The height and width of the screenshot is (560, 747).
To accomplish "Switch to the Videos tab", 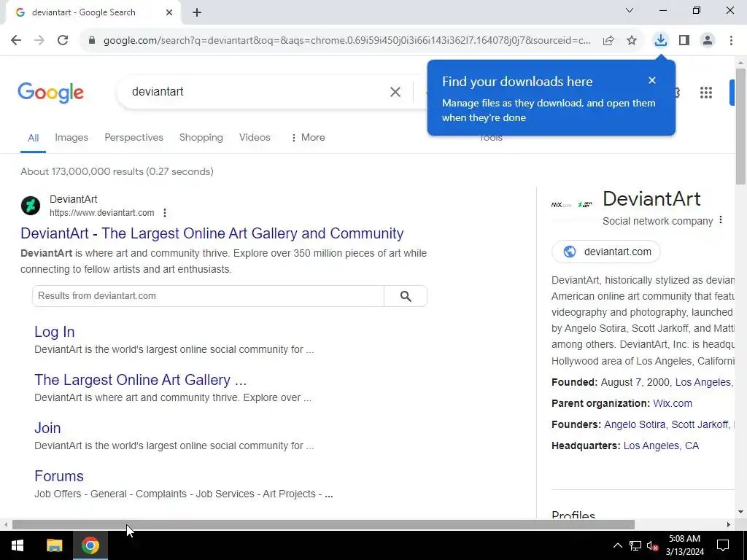I will pos(255,137).
